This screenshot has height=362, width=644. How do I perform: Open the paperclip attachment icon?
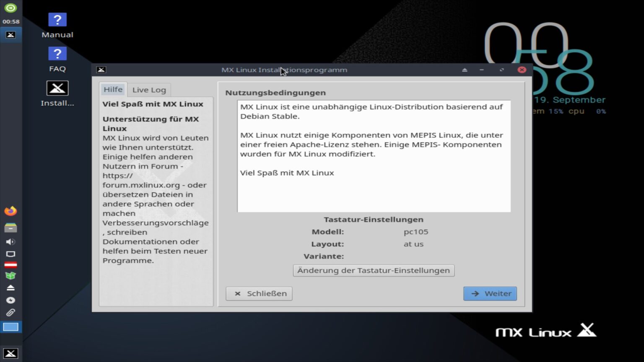point(10,312)
